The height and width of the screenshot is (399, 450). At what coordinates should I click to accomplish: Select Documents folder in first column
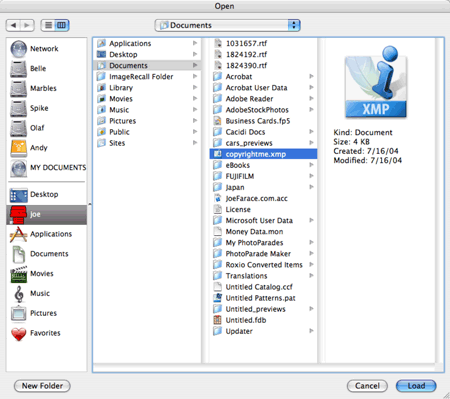[147, 65]
